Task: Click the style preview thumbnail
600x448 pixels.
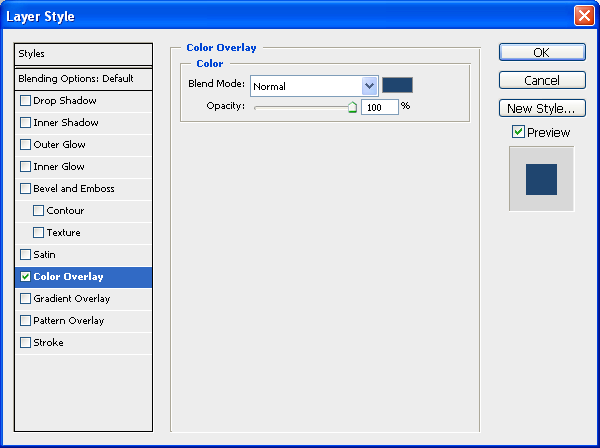Action: [x=541, y=179]
